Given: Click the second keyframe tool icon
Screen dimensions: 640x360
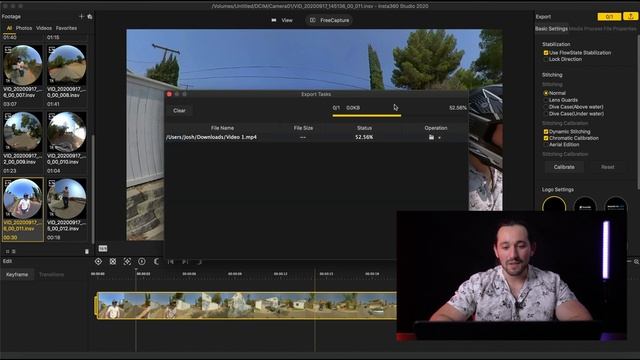Looking at the screenshot, I should [x=113, y=261].
